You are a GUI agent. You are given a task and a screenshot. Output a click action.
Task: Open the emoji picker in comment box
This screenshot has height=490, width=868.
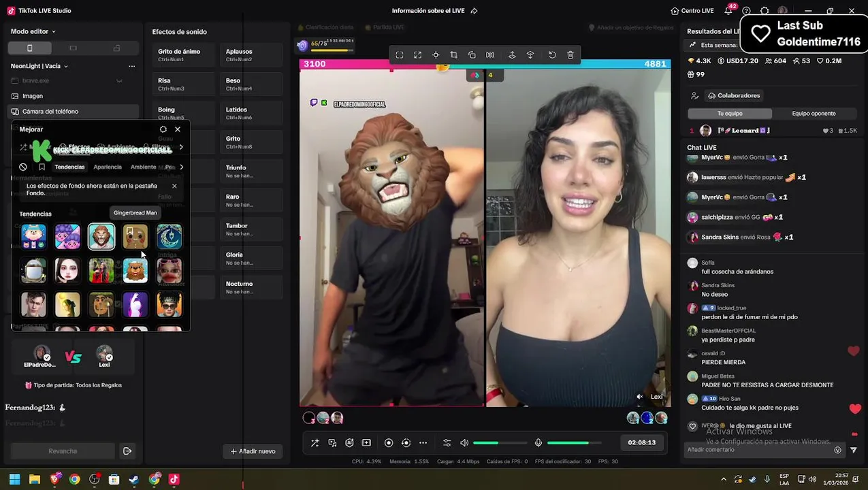point(838,450)
